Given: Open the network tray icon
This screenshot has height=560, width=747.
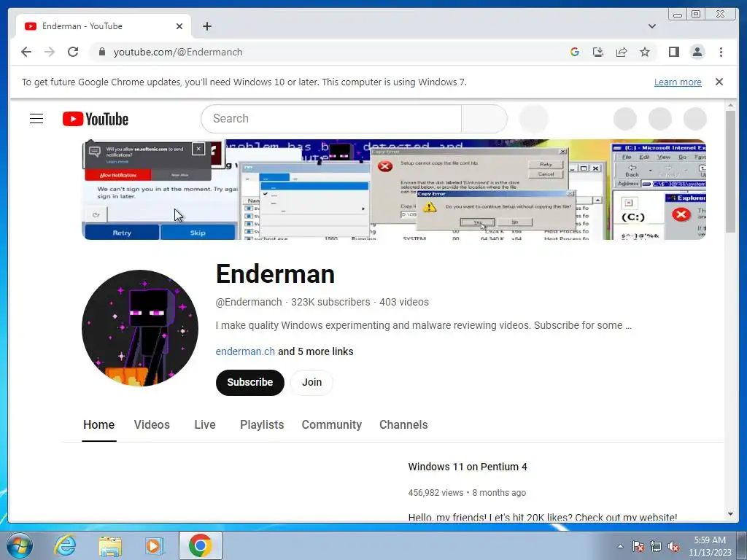Looking at the screenshot, I should [x=656, y=546].
